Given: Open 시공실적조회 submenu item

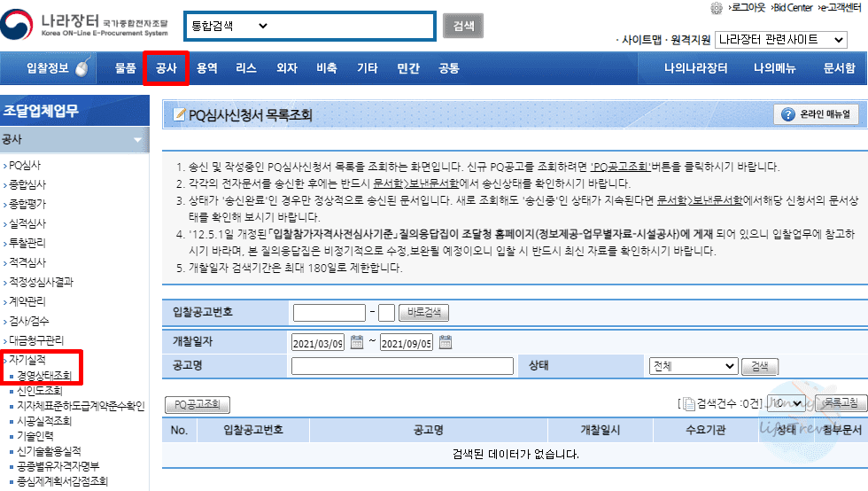Looking at the screenshot, I should [44, 421].
